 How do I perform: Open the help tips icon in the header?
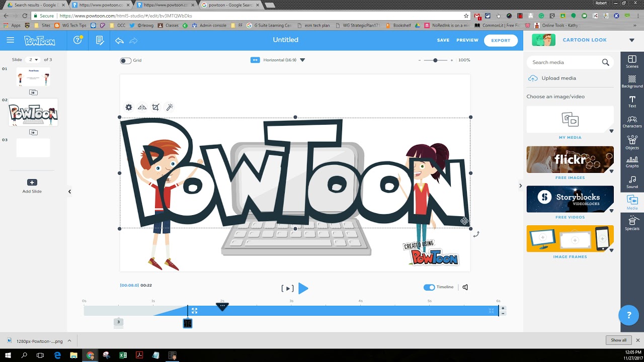pyautogui.click(x=77, y=40)
